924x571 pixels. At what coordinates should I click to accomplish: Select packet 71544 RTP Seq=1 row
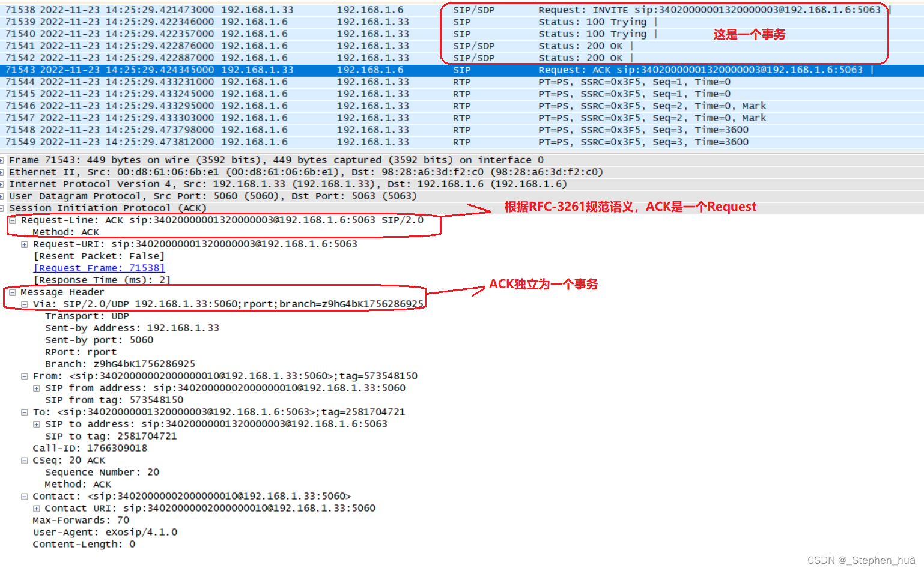pos(462,82)
